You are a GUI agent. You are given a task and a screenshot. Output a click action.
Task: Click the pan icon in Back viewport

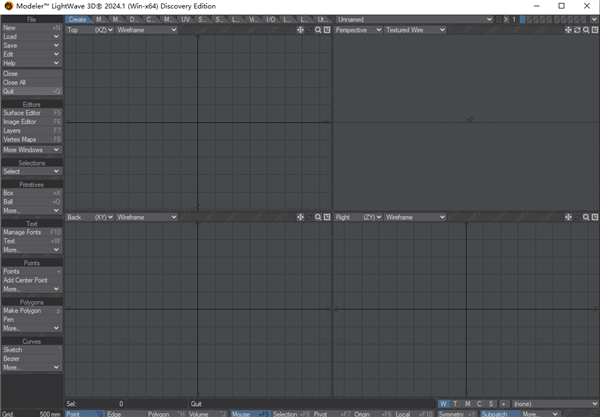301,217
